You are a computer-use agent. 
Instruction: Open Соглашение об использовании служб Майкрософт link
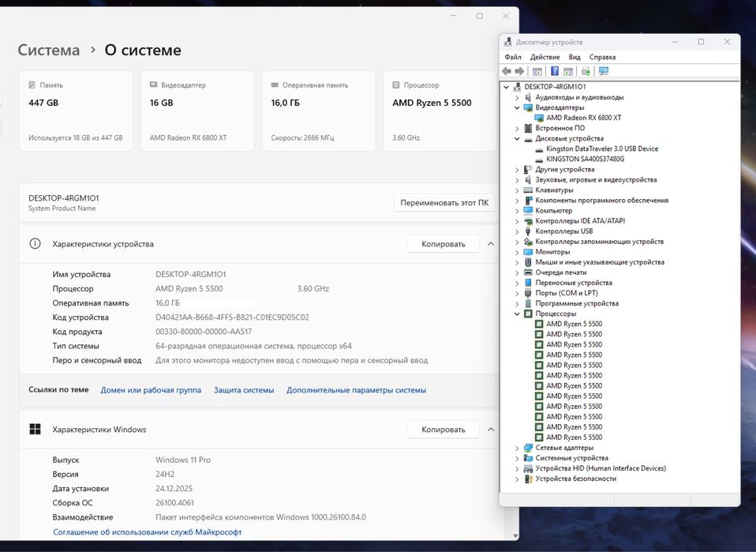147,531
